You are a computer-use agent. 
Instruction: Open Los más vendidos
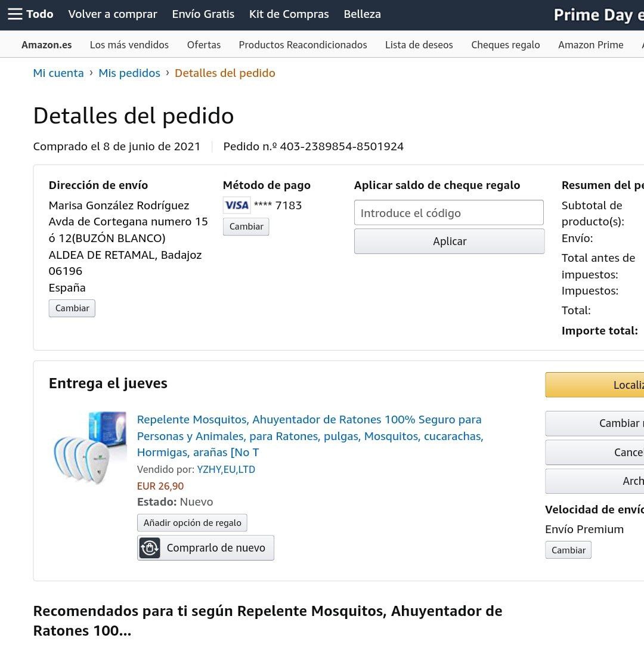click(x=129, y=45)
